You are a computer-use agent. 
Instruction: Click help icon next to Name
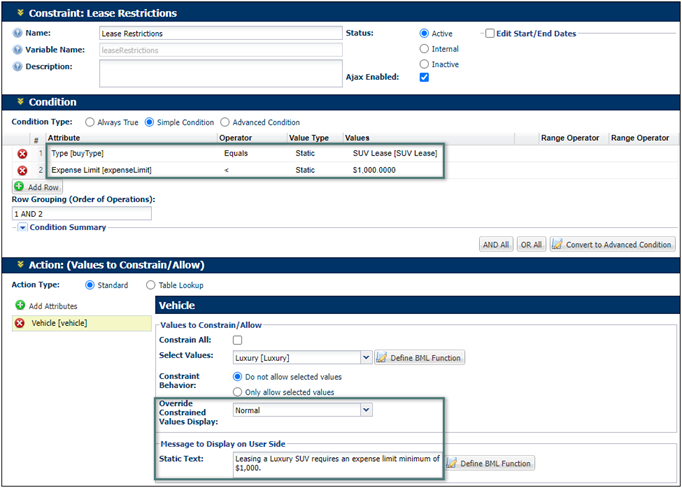[x=18, y=33]
